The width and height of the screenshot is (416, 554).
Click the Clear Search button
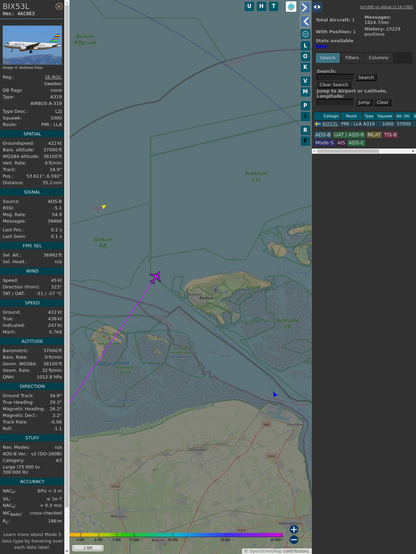334,84
